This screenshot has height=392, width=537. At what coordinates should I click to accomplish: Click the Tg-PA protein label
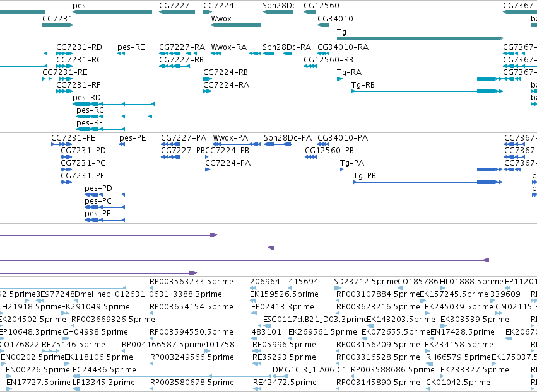pyautogui.click(x=352, y=163)
